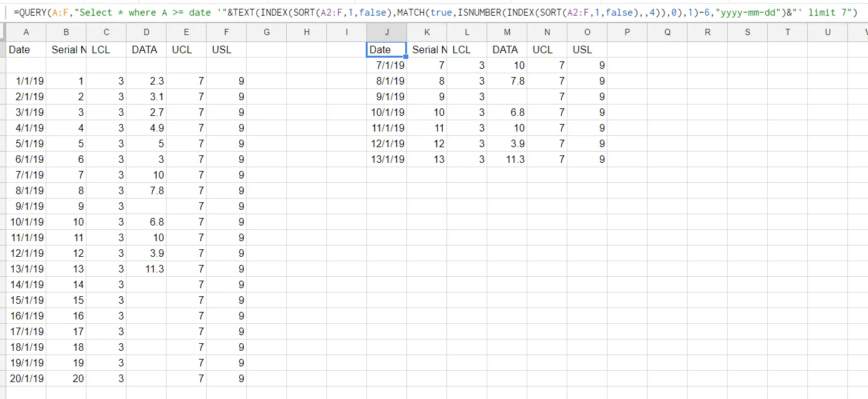Select column P header
868x399 pixels.
(628, 32)
